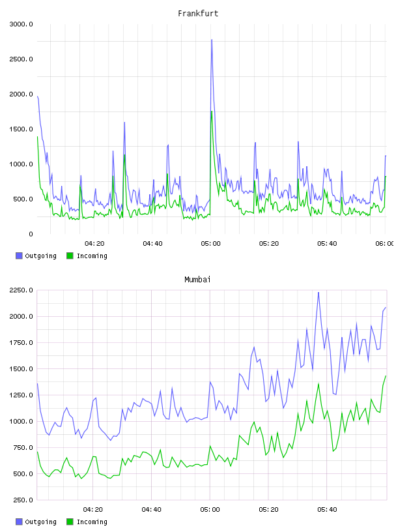This screenshot has width=396, height=532.
Task: Click the 04:20 time label on Mumbai axis
Action: pyautogui.click(x=93, y=510)
